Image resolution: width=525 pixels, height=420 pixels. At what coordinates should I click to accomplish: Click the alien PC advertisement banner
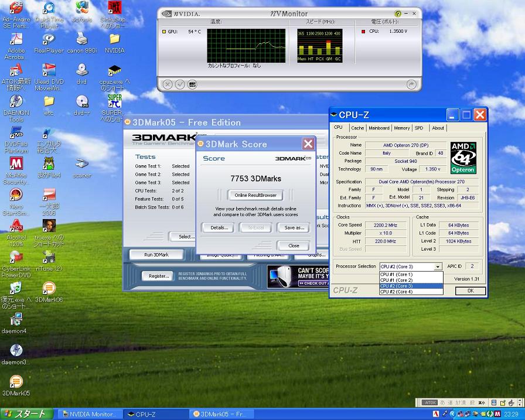(x=298, y=276)
